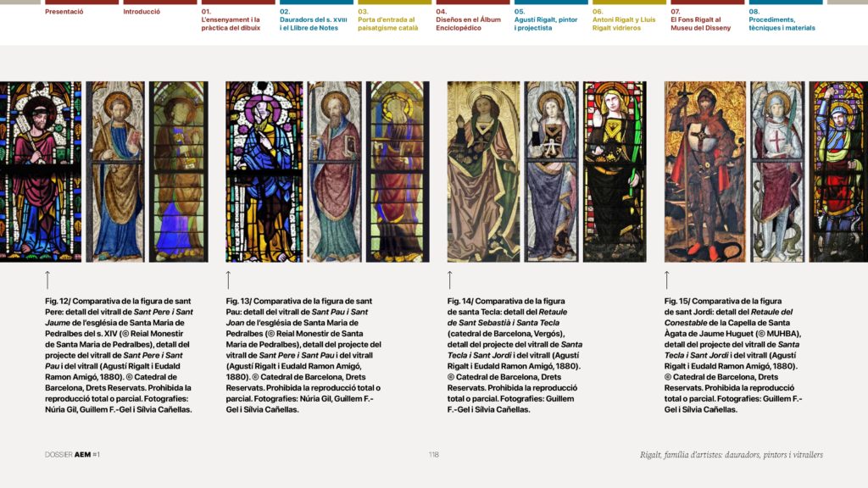The image size is (868, 488).
Task: Click the up arrow above Fig. 13 caption
Action: [x=228, y=280]
